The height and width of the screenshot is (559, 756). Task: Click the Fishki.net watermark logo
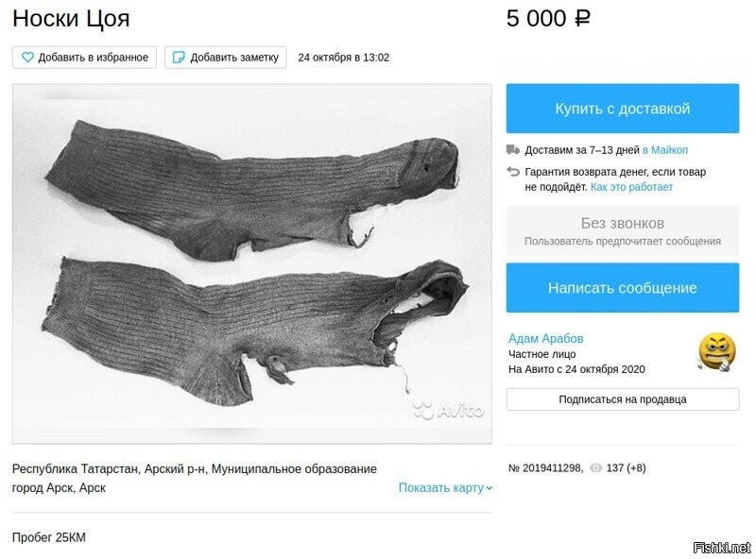tap(721, 548)
